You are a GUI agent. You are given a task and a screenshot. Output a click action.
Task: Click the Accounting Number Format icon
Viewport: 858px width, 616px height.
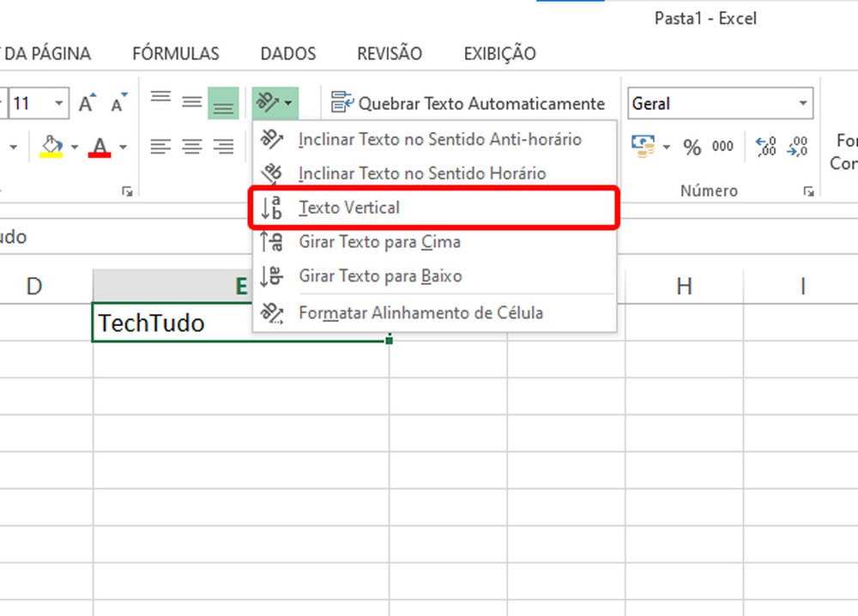[x=642, y=146]
